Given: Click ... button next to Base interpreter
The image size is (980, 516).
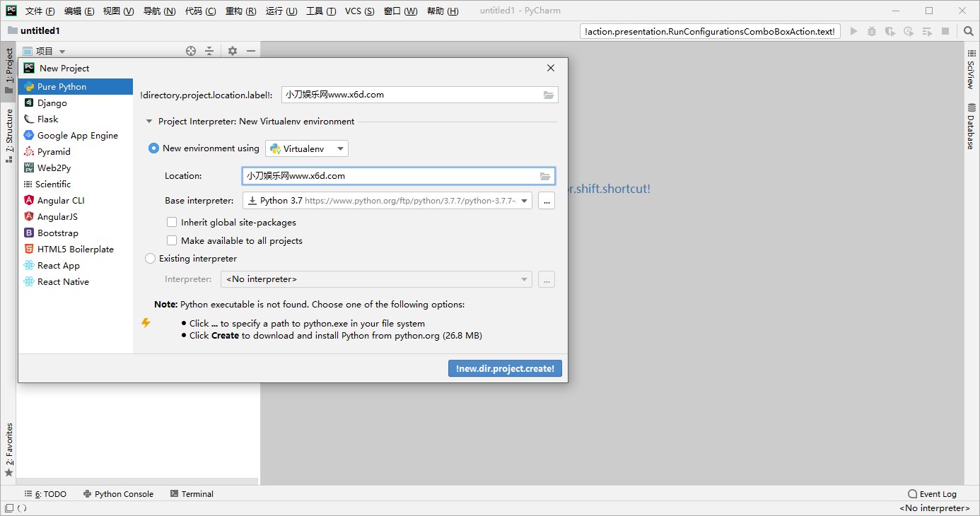Looking at the screenshot, I should [x=547, y=201].
